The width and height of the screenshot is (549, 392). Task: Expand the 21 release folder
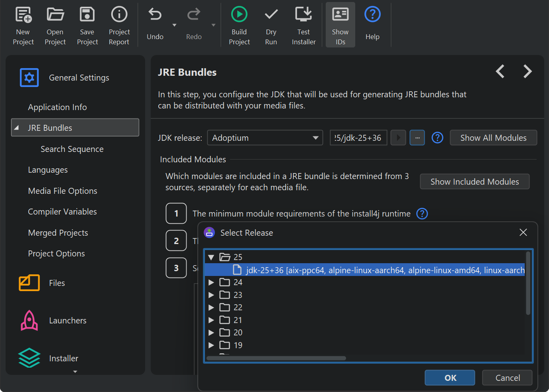pyautogui.click(x=211, y=320)
